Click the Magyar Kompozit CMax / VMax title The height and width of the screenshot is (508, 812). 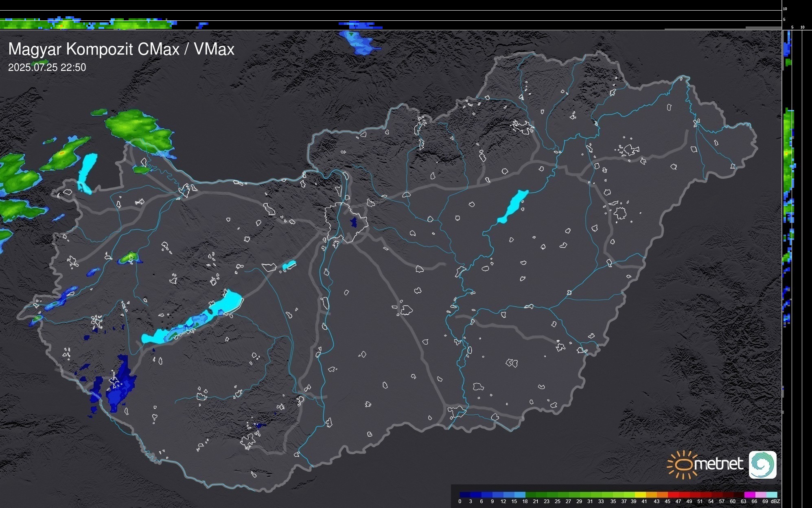tap(121, 49)
